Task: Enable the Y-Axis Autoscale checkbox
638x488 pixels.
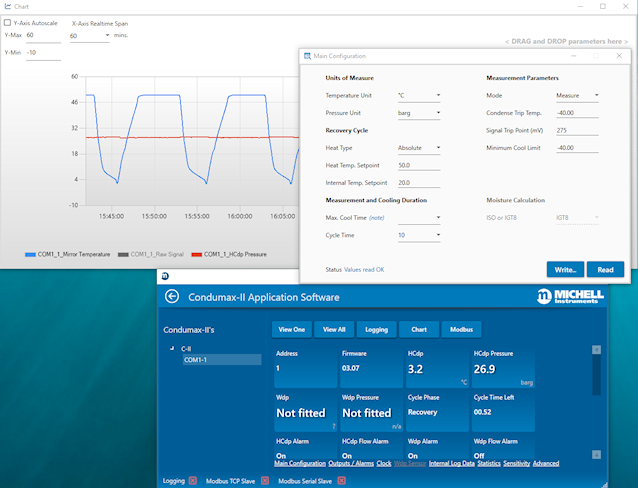Action: point(7,22)
